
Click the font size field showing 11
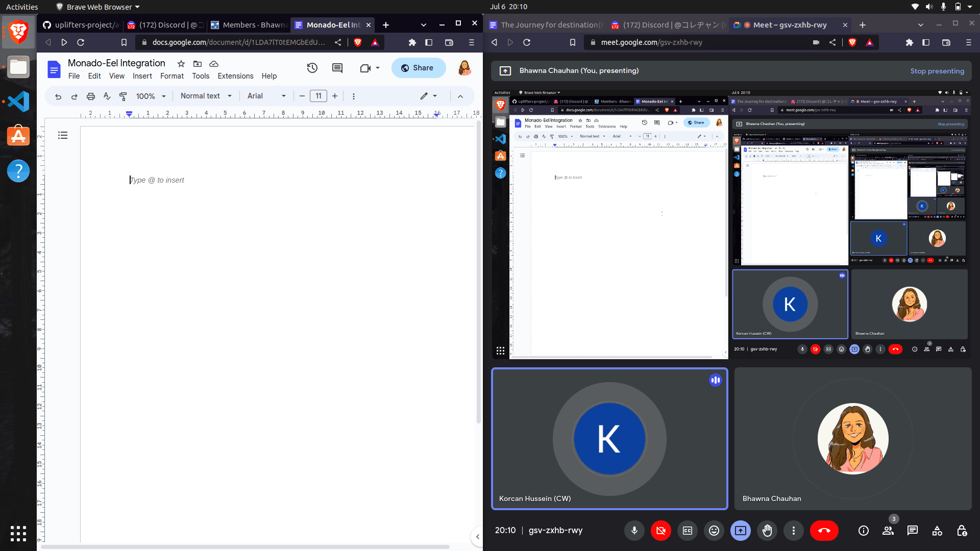pyautogui.click(x=318, y=96)
